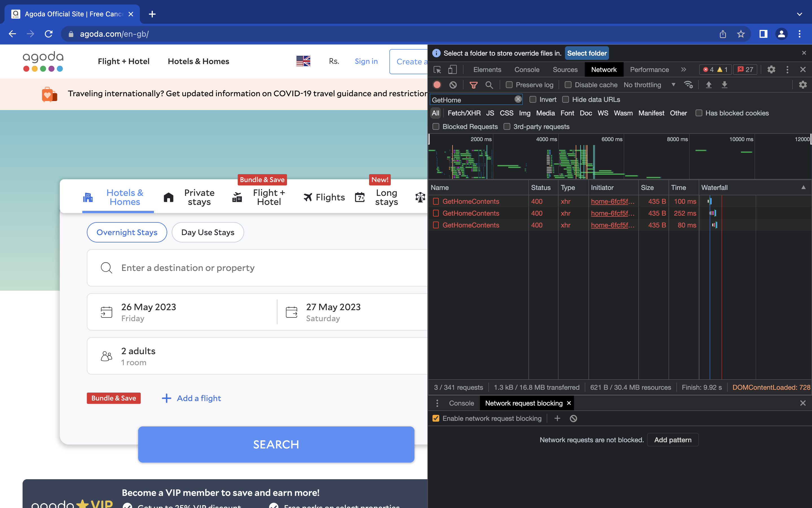Click the destination or property field
The width and height of the screenshot is (812, 508).
[x=257, y=268]
